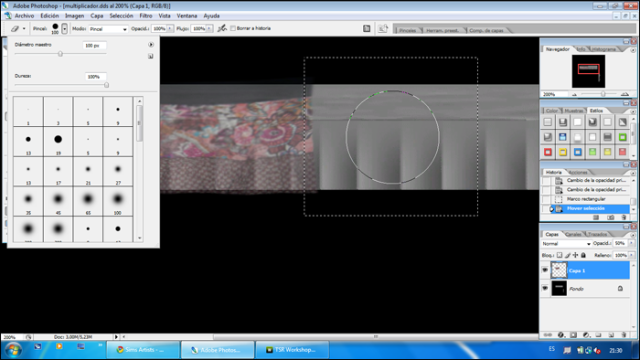Create new adjustment layer icon
Screen dimensions: 640x360
(x=586, y=335)
